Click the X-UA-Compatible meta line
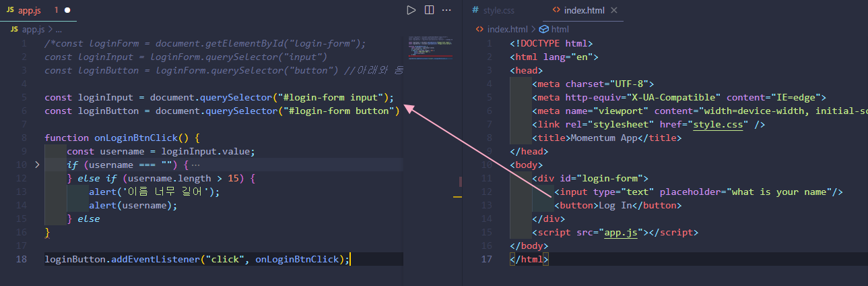Screen dimensions: 868x286 coord(679,97)
